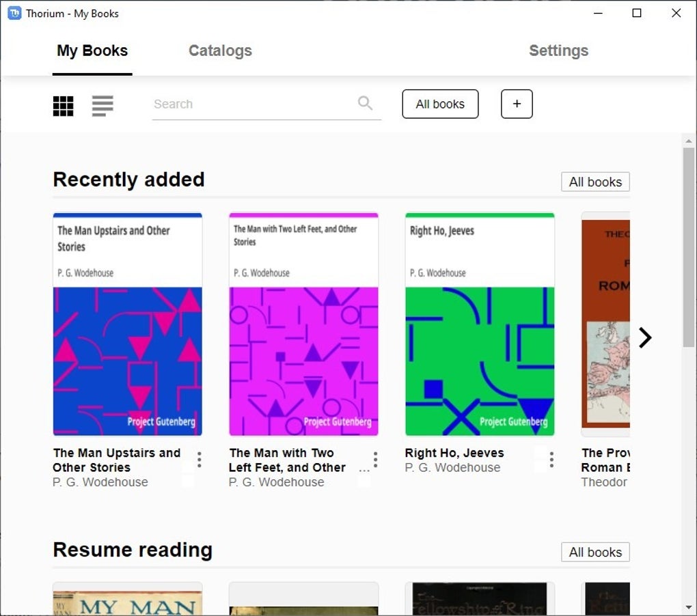Click title text Right Ho, Jeeves below cover
The width and height of the screenshot is (697, 616).
(x=454, y=453)
